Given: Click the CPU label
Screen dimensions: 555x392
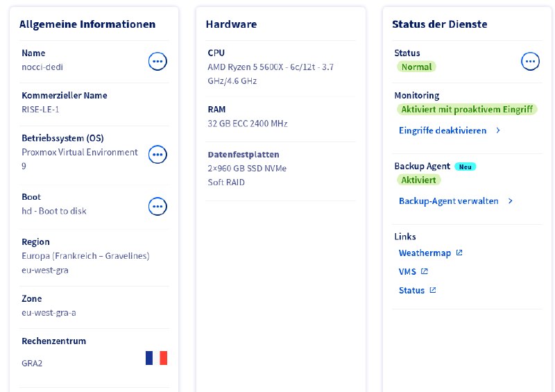Looking at the screenshot, I should click(216, 53).
